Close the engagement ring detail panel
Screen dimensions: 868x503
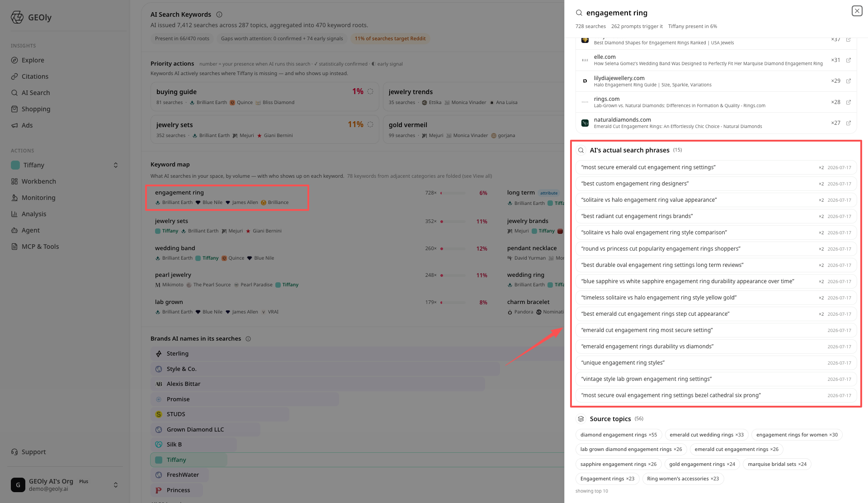pos(857,11)
